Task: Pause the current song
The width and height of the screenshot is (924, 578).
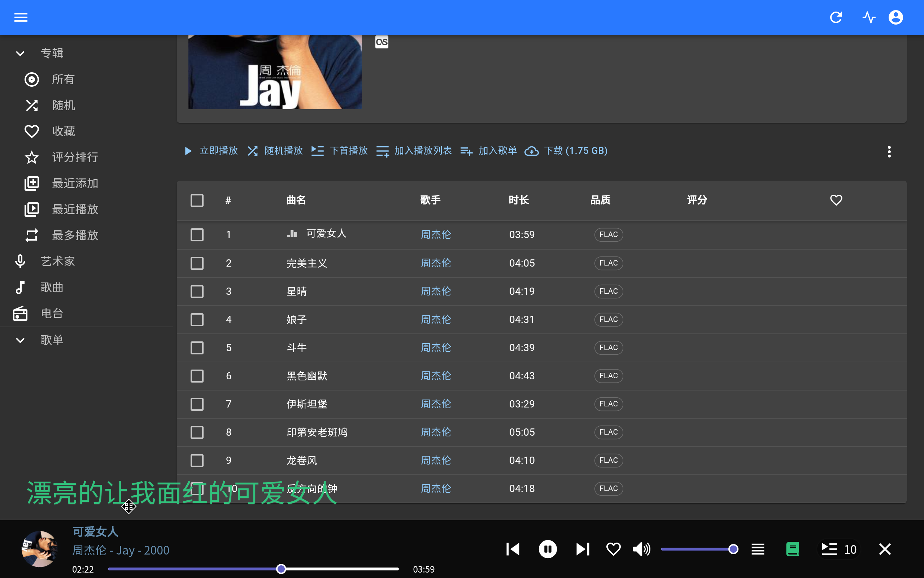Action: click(548, 549)
